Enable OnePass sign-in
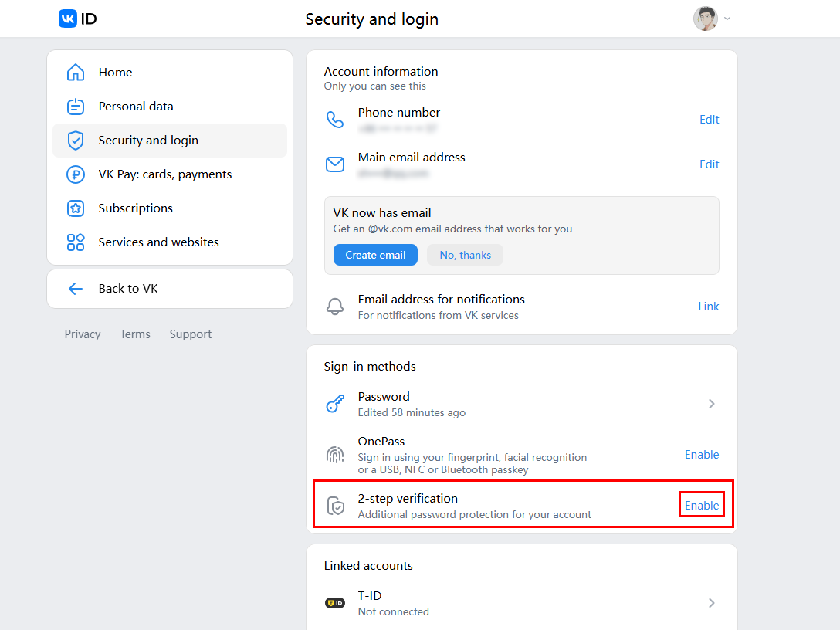Screen dimensions: 840x630 coord(702,454)
